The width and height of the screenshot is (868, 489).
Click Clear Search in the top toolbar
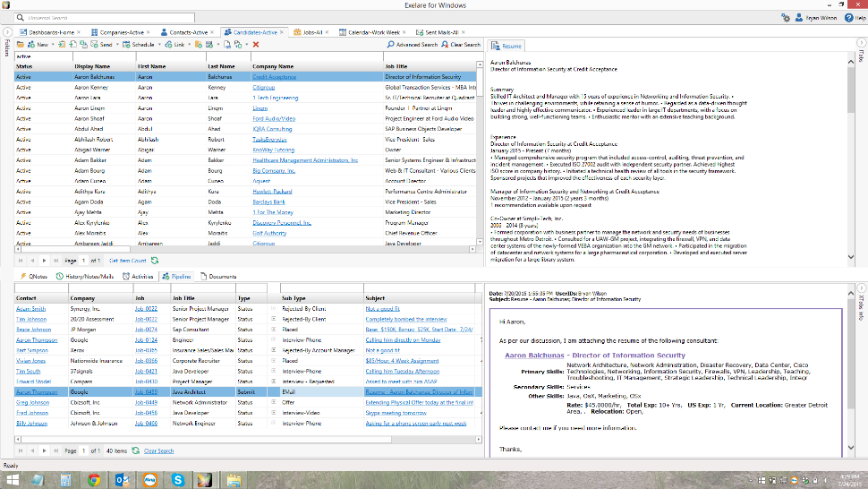pos(461,44)
